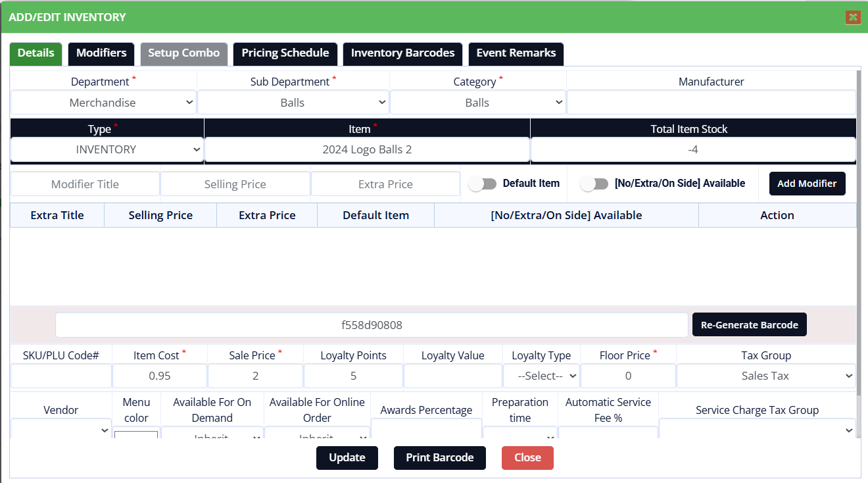868x483 pixels.
Task: Click the Sale Price input field
Action: coord(255,376)
